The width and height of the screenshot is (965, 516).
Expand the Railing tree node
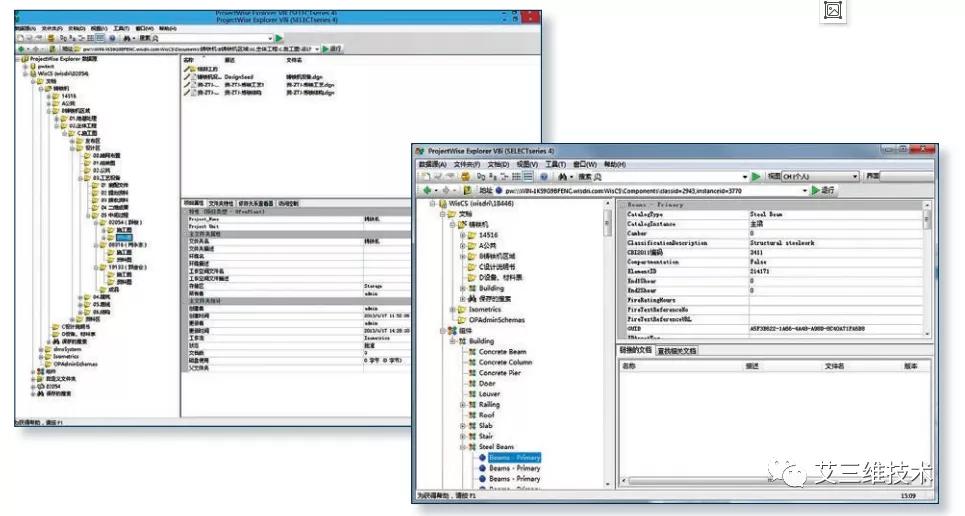tap(461, 405)
